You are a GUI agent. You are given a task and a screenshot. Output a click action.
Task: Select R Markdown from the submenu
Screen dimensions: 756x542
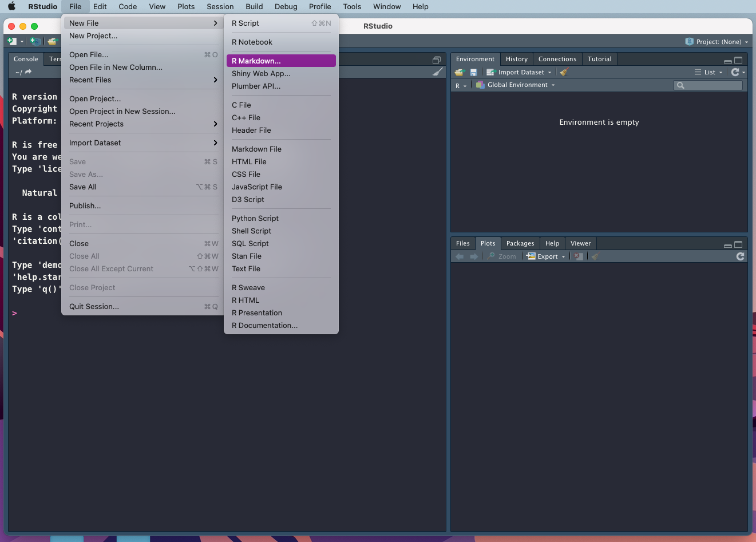[x=256, y=61]
